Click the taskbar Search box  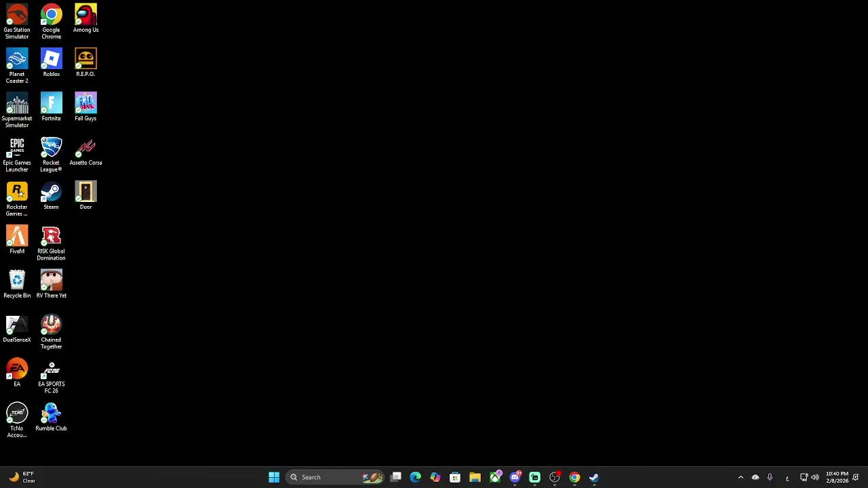[334, 477]
